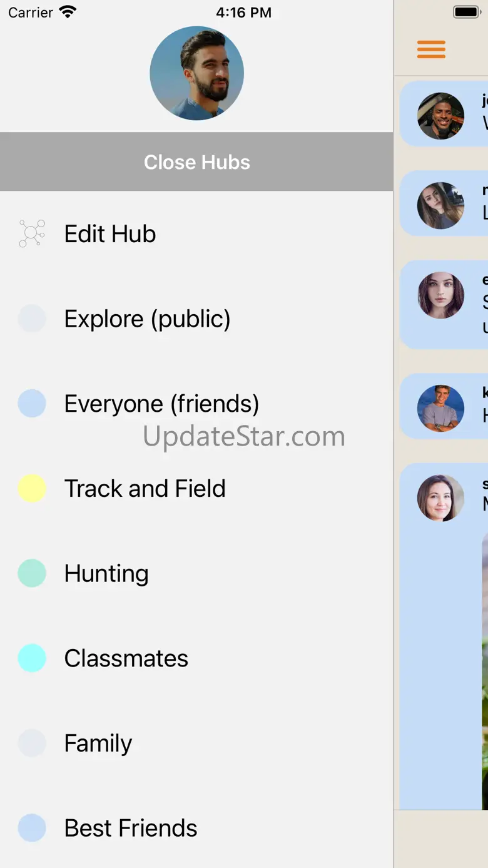Tap the battery icon in status bar

[467, 12]
